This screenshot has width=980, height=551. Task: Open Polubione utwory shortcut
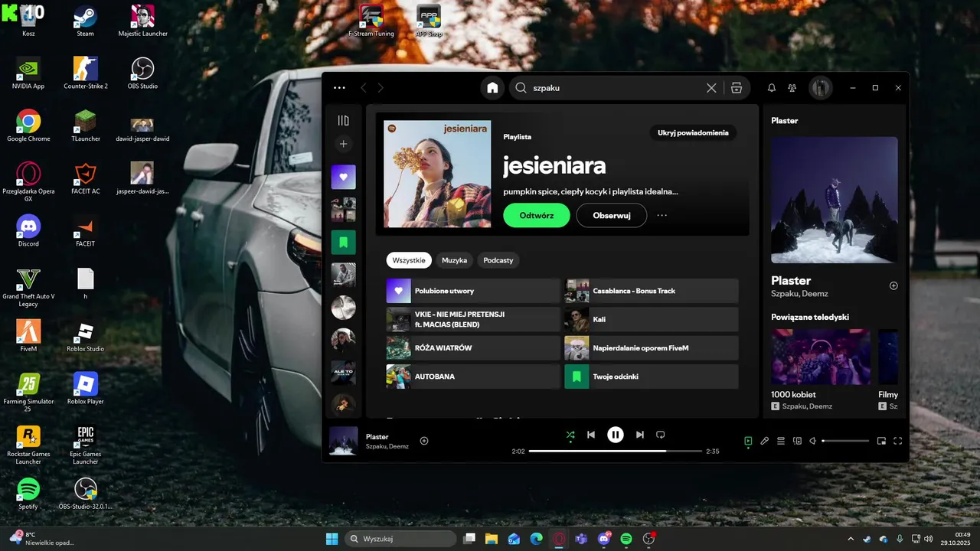pyautogui.click(x=473, y=291)
